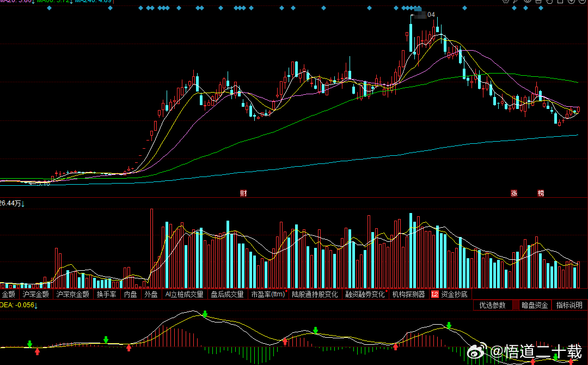Select the 外盘 tab
Image resolution: width=588 pixels, height=365 pixels.
click(151, 295)
